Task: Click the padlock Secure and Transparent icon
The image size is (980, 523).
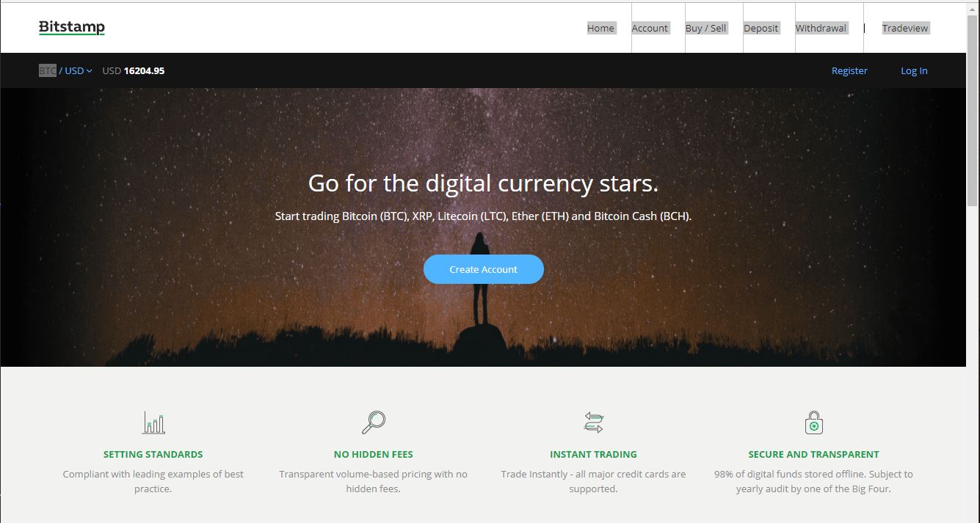Action: pos(813,423)
